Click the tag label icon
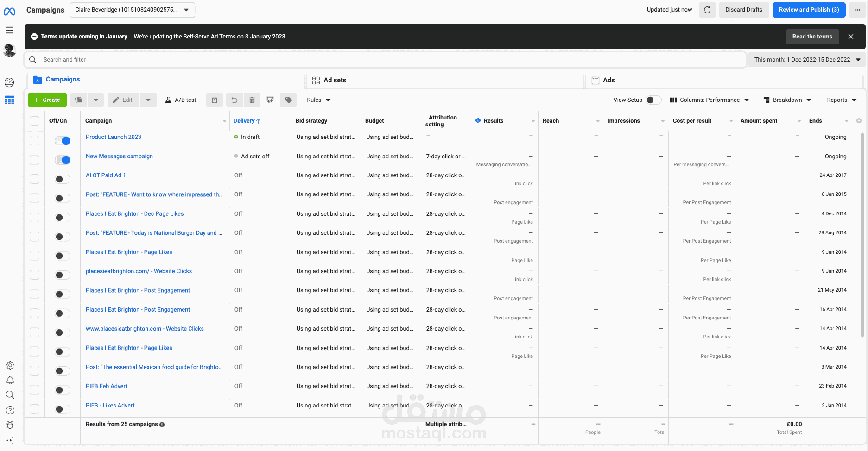 coord(289,100)
